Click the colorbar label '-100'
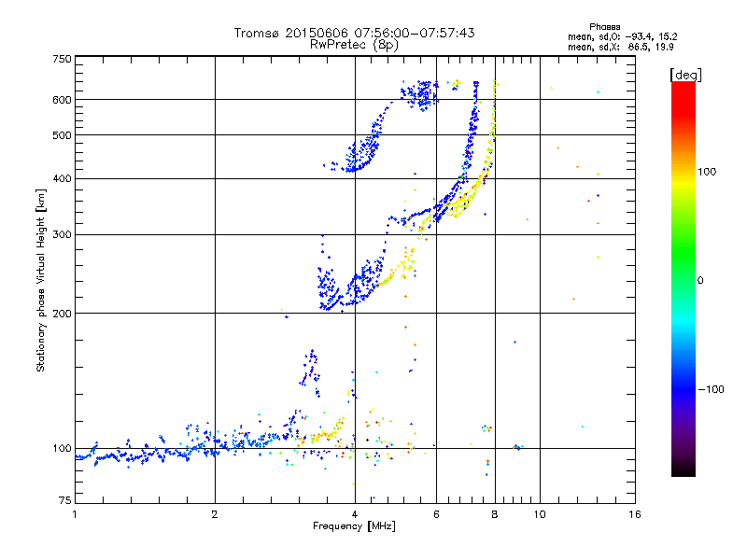747x560 pixels. click(711, 389)
